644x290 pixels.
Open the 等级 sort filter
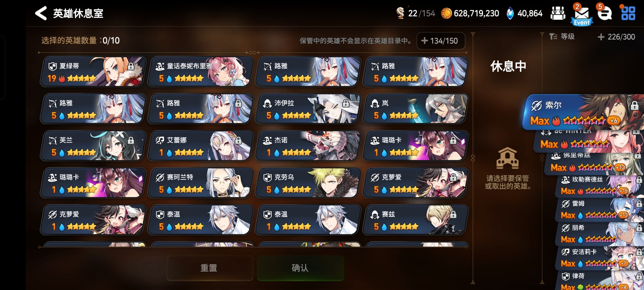562,37
